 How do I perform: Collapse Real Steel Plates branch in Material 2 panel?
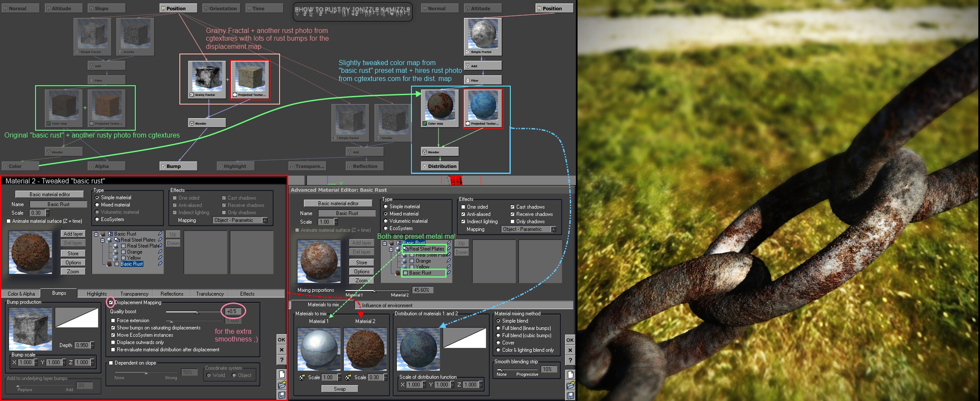[x=103, y=240]
